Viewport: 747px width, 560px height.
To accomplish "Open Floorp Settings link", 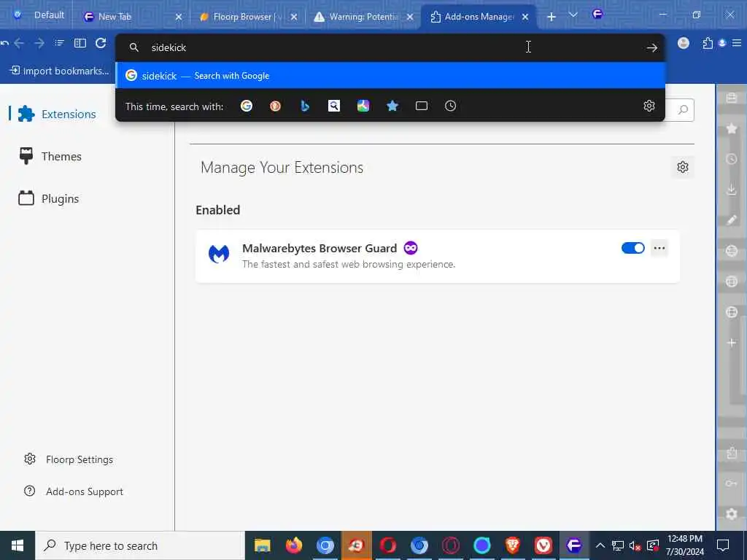I will [x=69, y=459].
